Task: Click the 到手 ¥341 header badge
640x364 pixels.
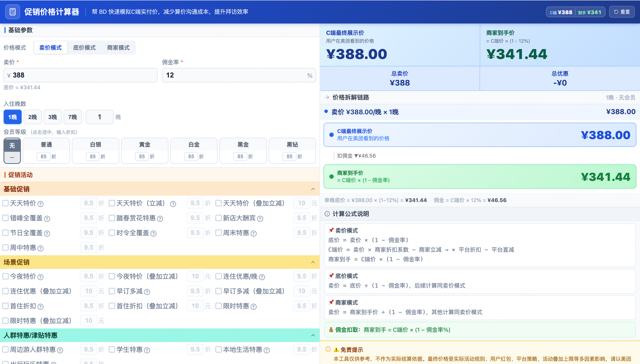Action: point(589,12)
